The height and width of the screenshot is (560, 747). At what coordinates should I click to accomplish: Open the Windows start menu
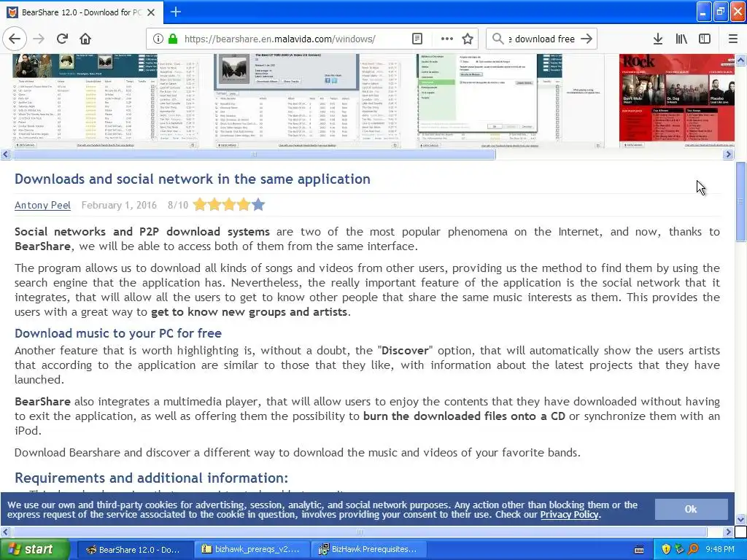35,549
